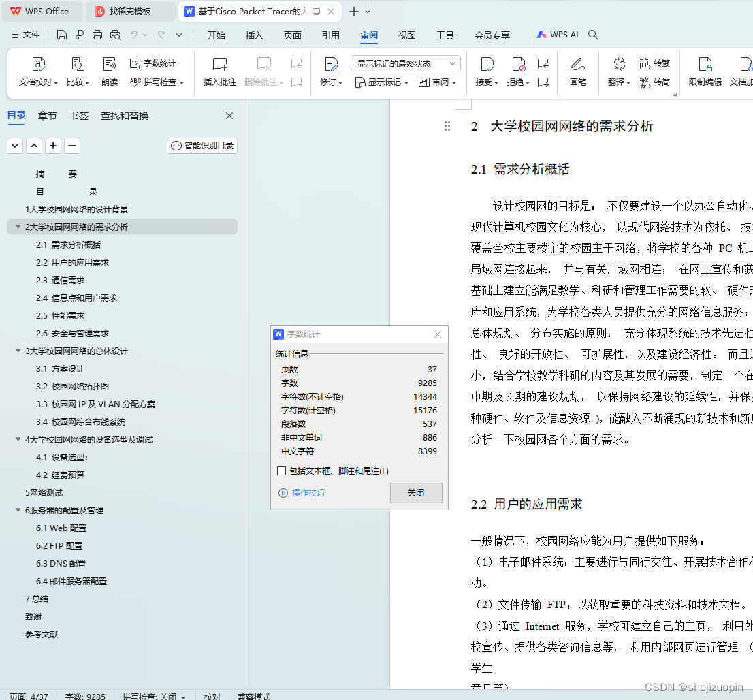Collapse the 2大学校园网网络的需求分析 node
Screen dimensions: 753x700
pyautogui.click(x=18, y=227)
